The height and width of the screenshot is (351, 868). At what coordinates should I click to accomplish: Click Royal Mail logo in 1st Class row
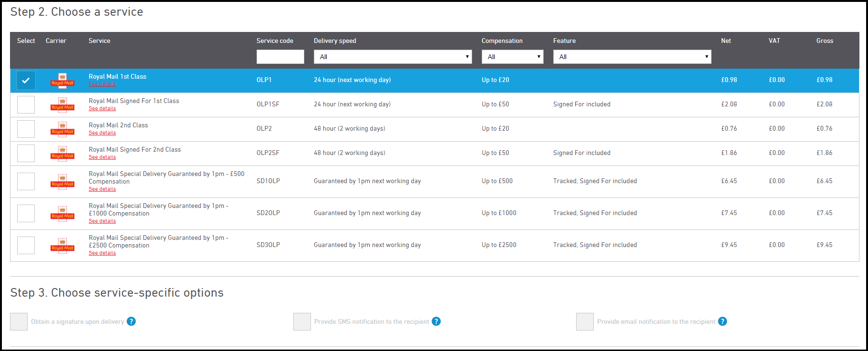[62, 80]
